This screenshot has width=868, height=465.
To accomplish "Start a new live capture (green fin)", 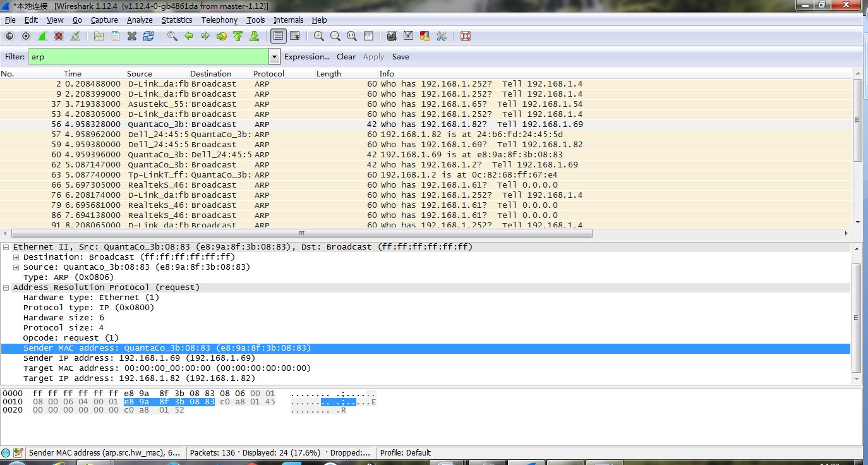I will point(42,36).
